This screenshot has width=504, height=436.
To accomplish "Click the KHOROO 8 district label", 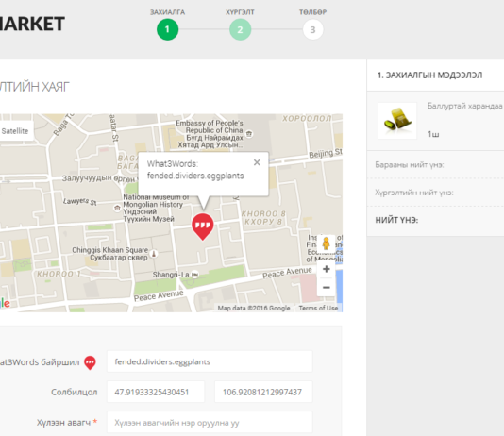I will pyautogui.click(x=263, y=217).
